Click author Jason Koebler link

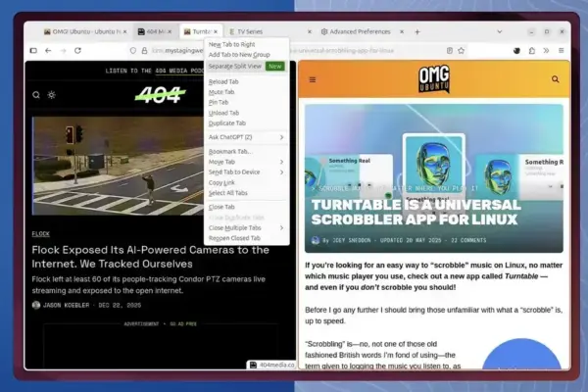(66, 305)
